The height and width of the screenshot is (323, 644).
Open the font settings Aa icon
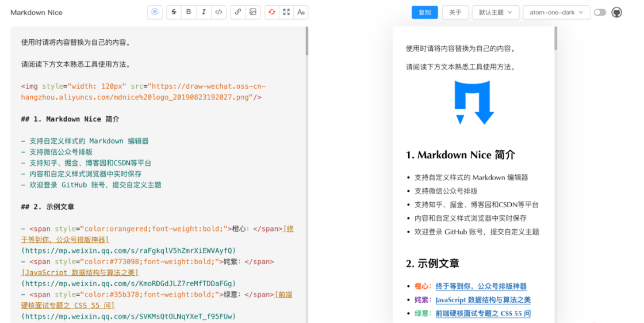tap(301, 12)
